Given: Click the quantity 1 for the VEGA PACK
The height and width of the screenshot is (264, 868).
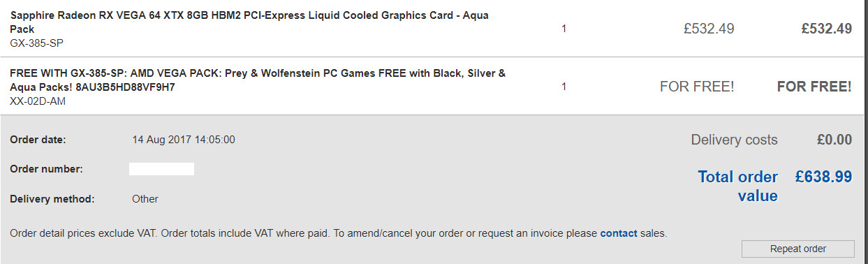Looking at the screenshot, I should click(x=564, y=87).
